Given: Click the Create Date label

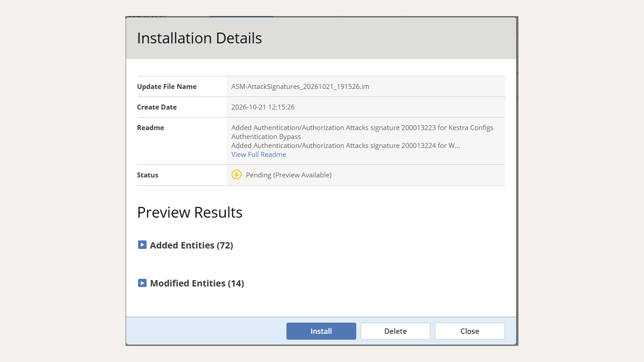Looking at the screenshot, I should coord(157,107).
